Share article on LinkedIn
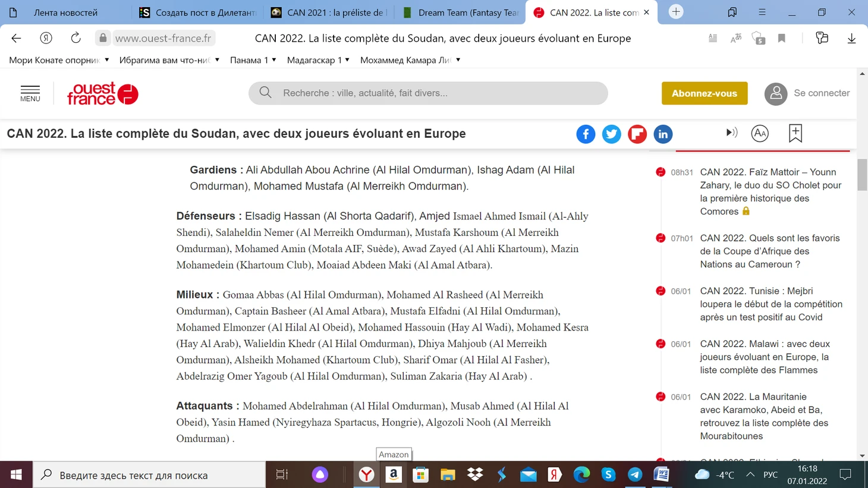 662,134
